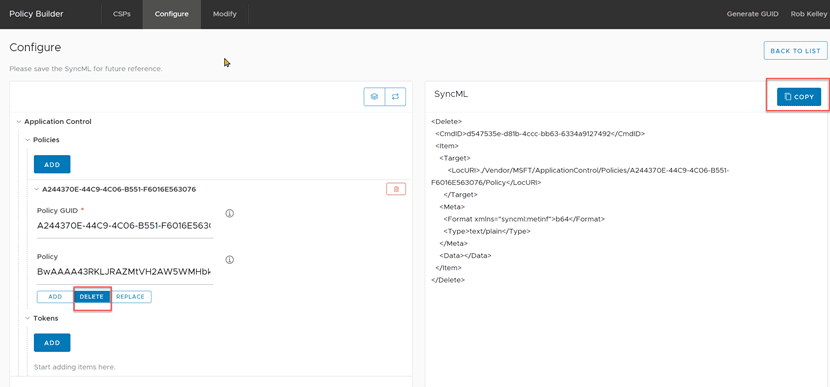Select the ADD operation toggle

pyautogui.click(x=55, y=297)
